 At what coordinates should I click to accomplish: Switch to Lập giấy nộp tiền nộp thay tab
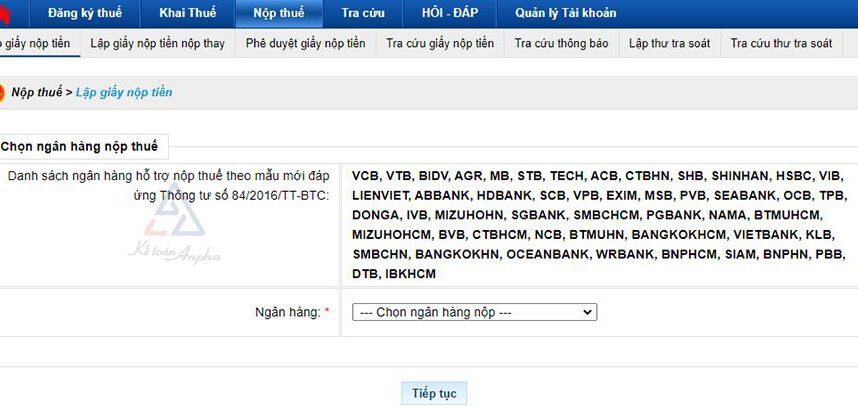[158, 43]
